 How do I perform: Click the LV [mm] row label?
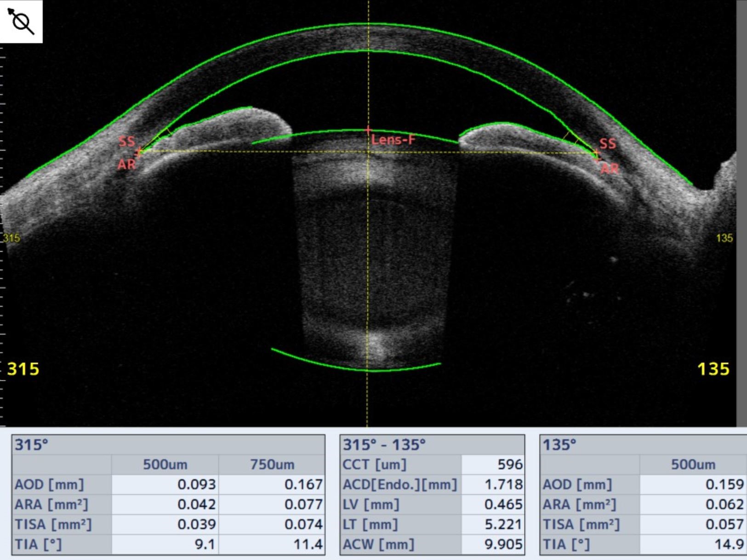(371, 504)
